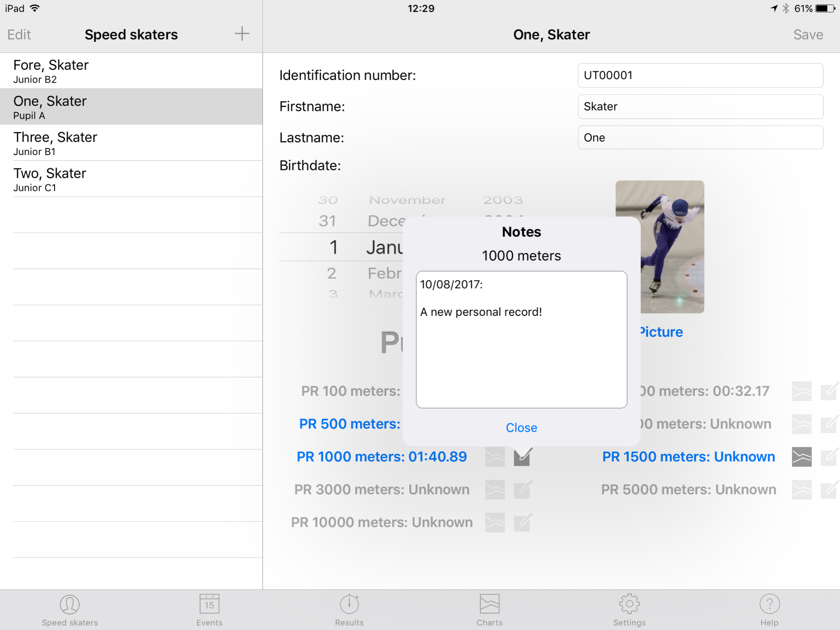Open chart icon in second right-column row
The image size is (840, 630).
click(x=802, y=424)
